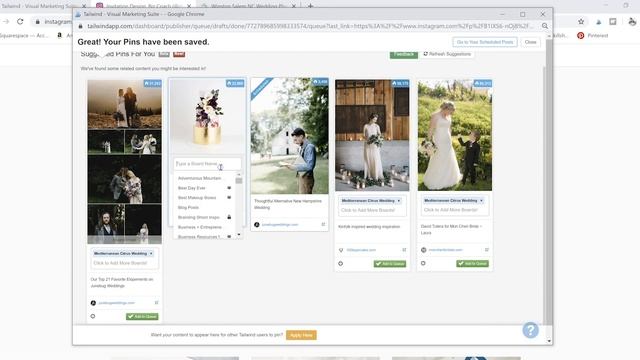Add David Tutera Mon Cheri pin to queue
640x360 pixels.
pos(472,264)
